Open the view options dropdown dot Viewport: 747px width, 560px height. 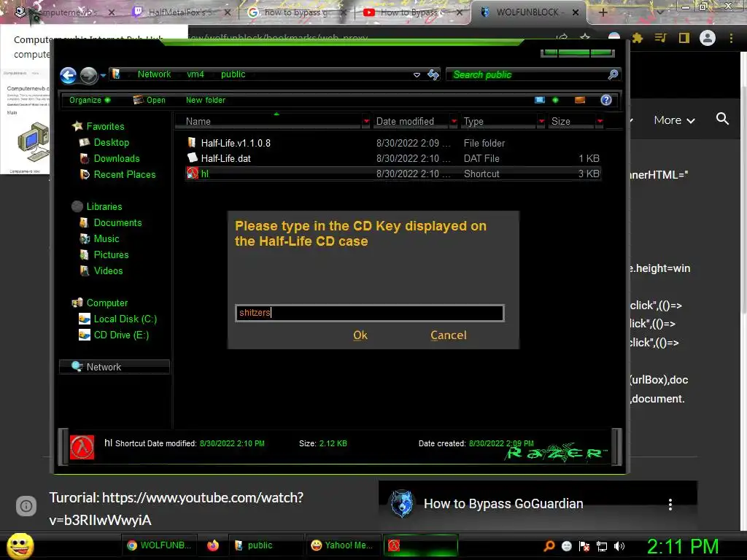[555, 100]
